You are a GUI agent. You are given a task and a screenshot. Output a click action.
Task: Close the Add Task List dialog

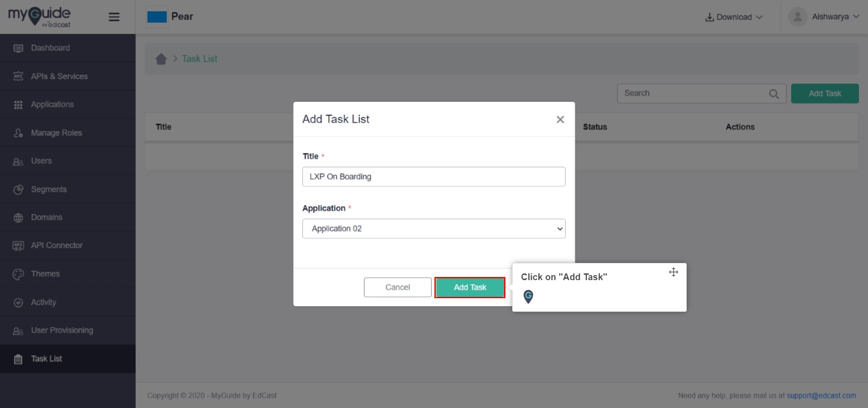(560, 120)
